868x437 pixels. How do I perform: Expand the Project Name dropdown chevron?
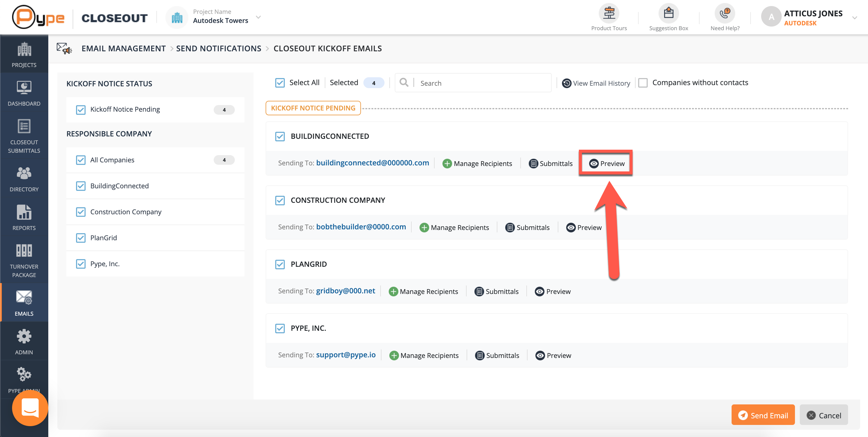pyautogui.click(x=258, y=17)
